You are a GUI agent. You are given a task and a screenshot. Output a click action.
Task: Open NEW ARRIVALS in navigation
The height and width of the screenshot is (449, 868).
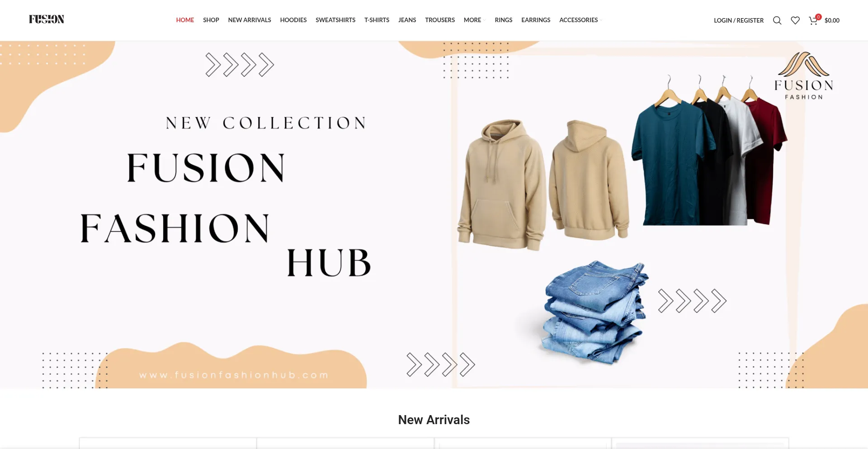250,20
